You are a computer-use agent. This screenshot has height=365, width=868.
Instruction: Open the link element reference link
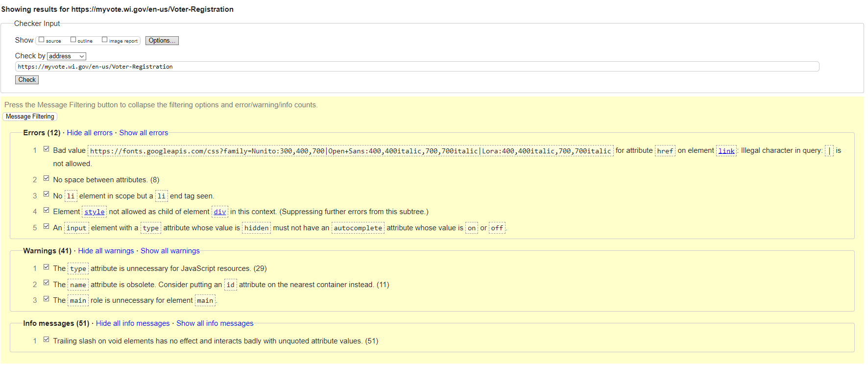tap(726, 151)
